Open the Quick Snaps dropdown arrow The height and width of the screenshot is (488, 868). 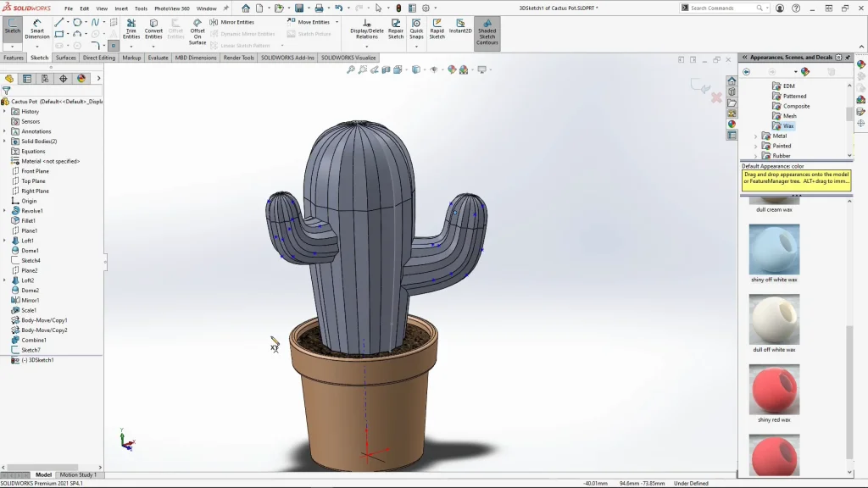point(416,46)
